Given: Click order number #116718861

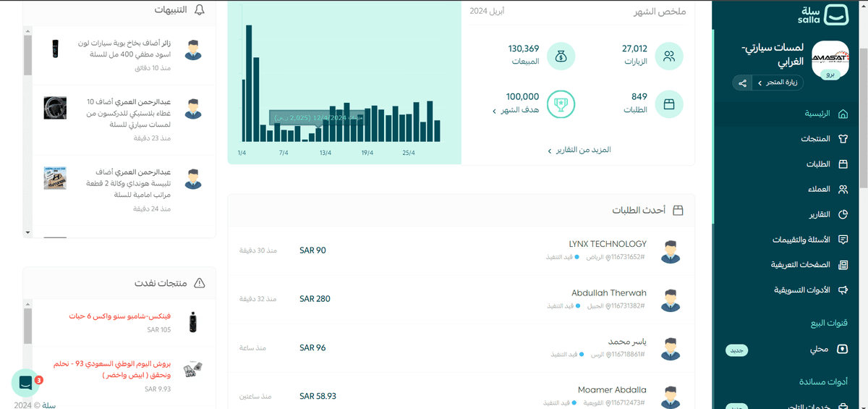Looking at the screenshot, I should coord(628,355).
